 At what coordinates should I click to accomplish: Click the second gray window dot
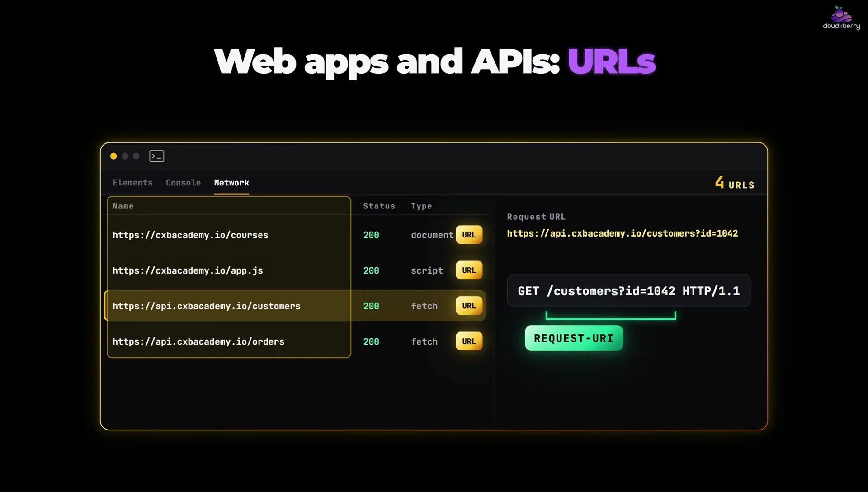pos(136,156)
